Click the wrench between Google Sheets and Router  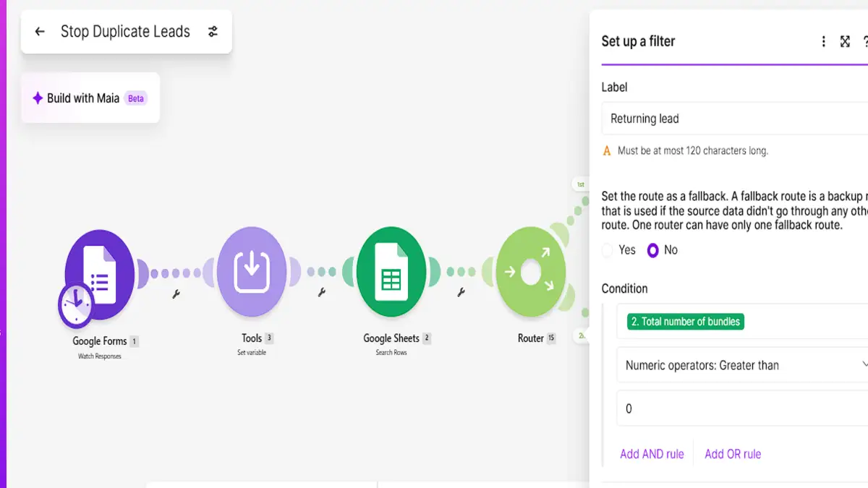[x=461, y=293]
